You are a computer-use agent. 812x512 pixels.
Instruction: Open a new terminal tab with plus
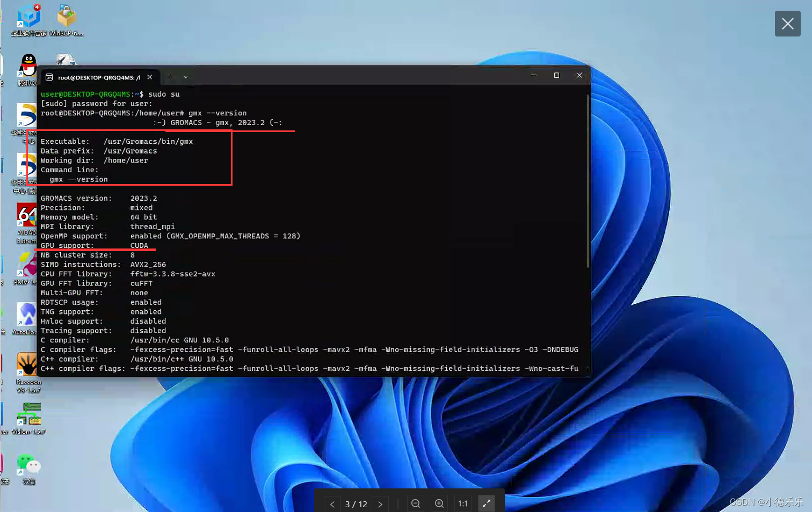(171, 77)
